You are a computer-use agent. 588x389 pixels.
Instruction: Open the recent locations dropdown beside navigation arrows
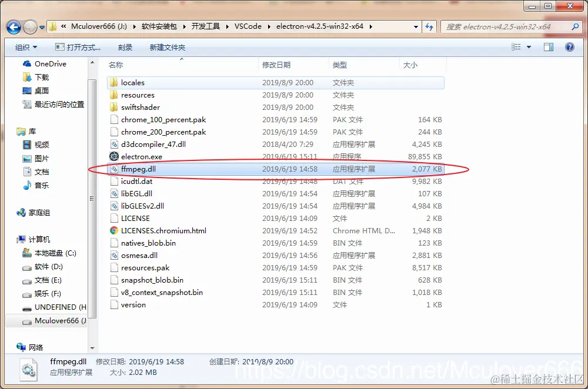(x=42, y=28)
